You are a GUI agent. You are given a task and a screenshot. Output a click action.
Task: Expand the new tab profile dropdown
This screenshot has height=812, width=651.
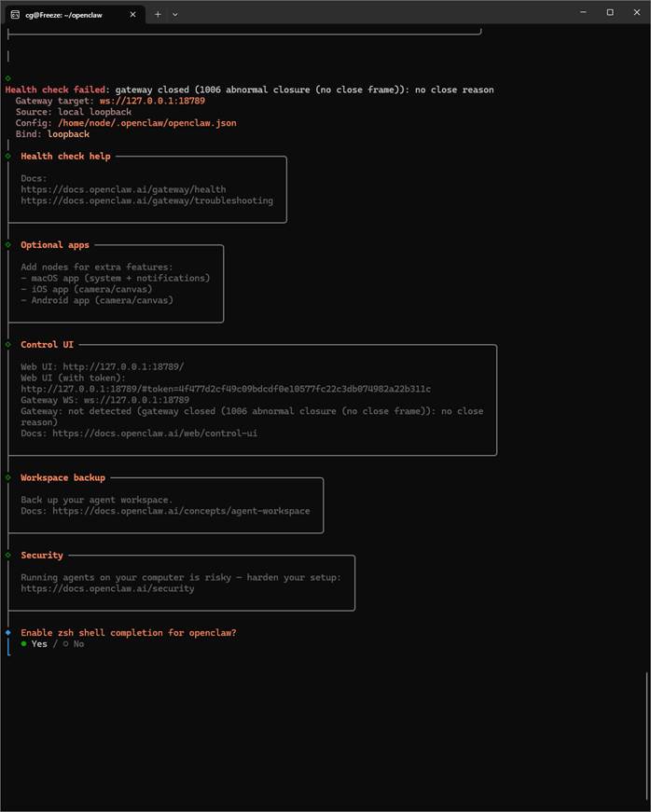click(175, 14)
